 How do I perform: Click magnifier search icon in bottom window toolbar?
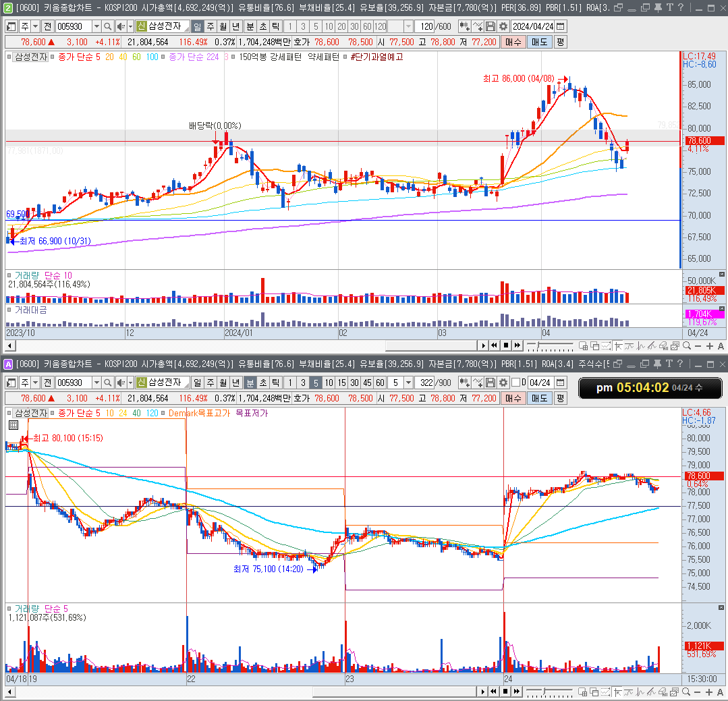point(108,383)
